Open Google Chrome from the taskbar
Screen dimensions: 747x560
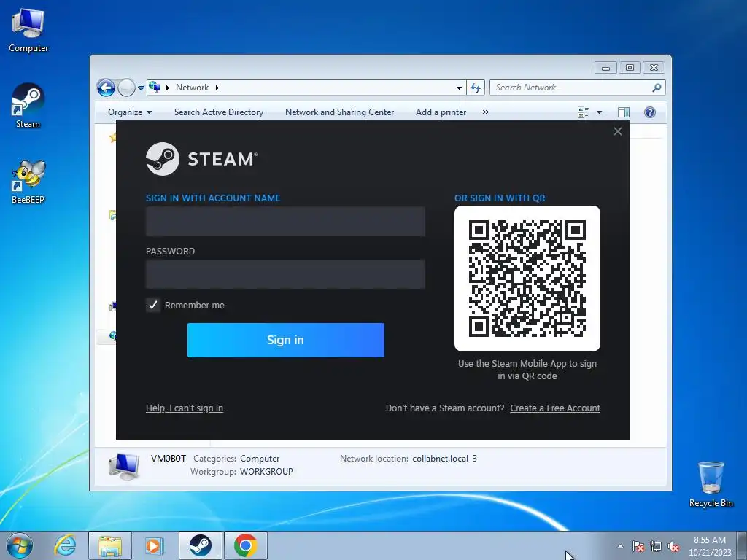(245, 545)
